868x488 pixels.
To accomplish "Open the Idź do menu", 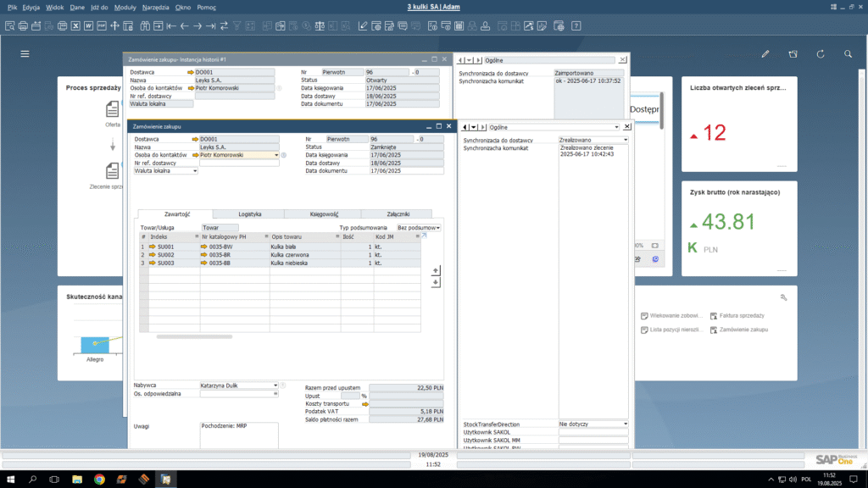I will click(99, 7).
